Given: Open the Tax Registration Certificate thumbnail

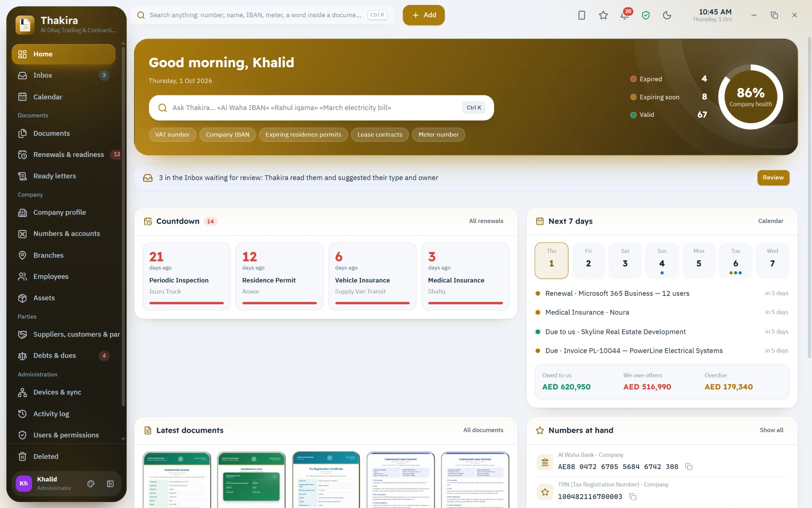Looking at the screenshot, I should (x=326, y=480).
